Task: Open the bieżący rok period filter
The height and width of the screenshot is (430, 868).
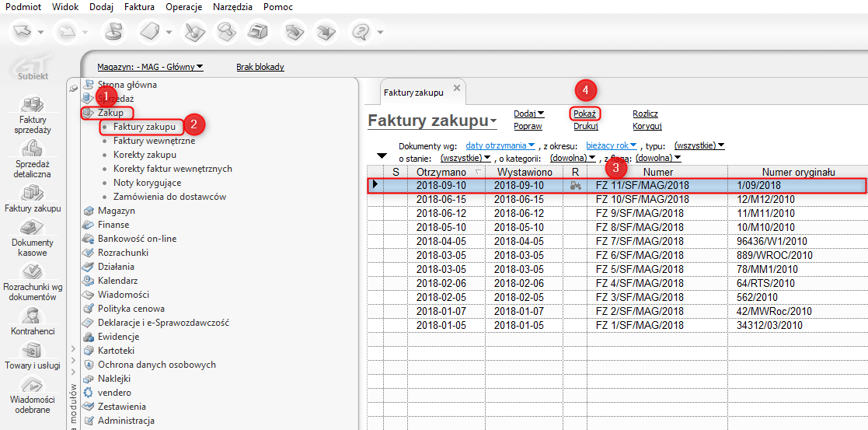Action: pyautogui.click(x=611, y=145)
